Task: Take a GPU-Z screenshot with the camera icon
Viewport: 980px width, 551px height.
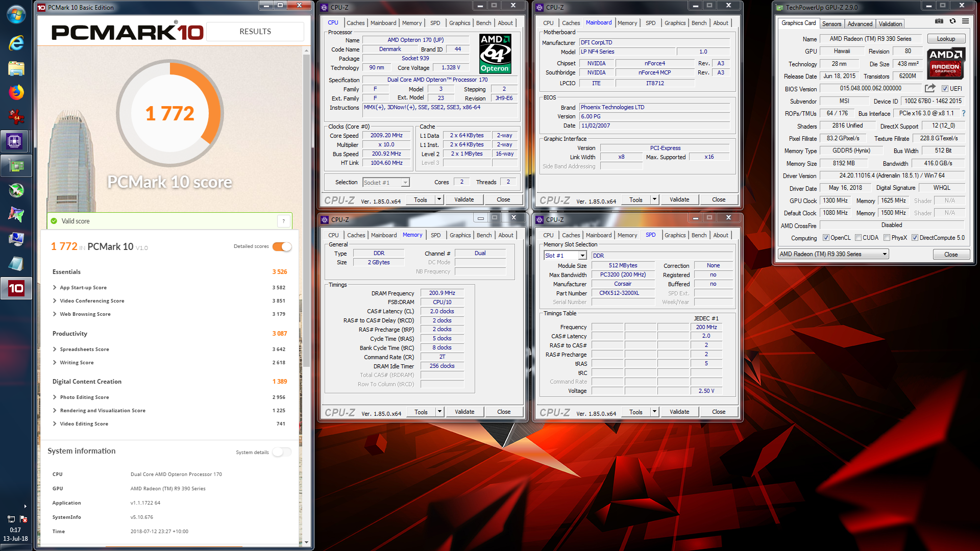Action: click(939, 21)
